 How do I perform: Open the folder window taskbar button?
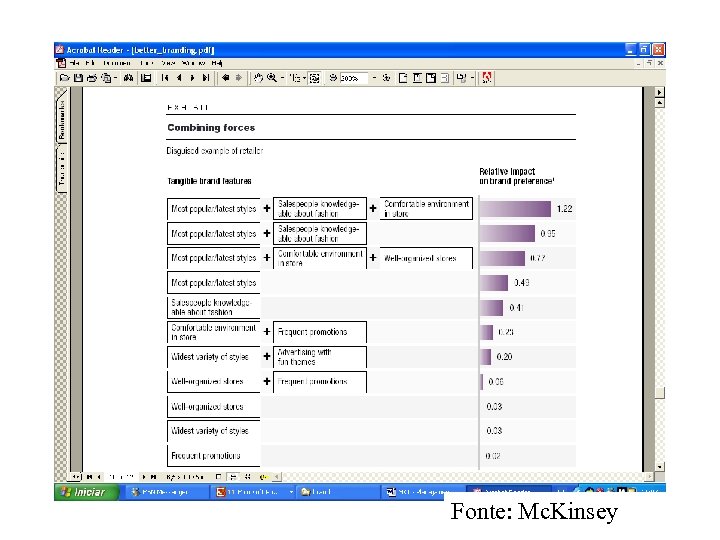339,492
